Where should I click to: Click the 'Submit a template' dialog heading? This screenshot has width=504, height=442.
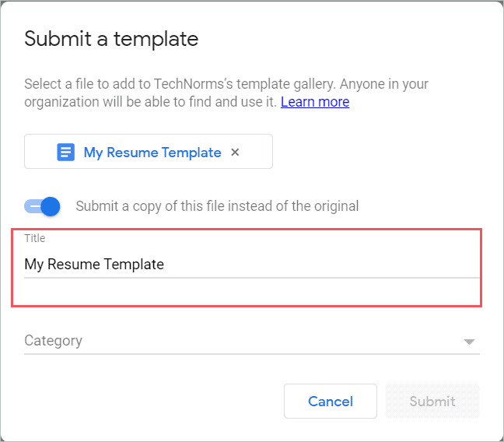coord(111,39)
